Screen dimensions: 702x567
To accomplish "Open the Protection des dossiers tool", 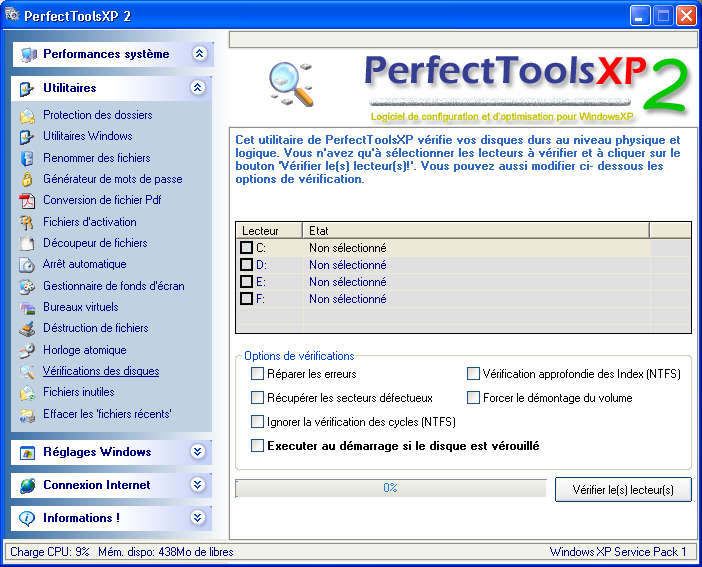I will click(x=98, y=115).
